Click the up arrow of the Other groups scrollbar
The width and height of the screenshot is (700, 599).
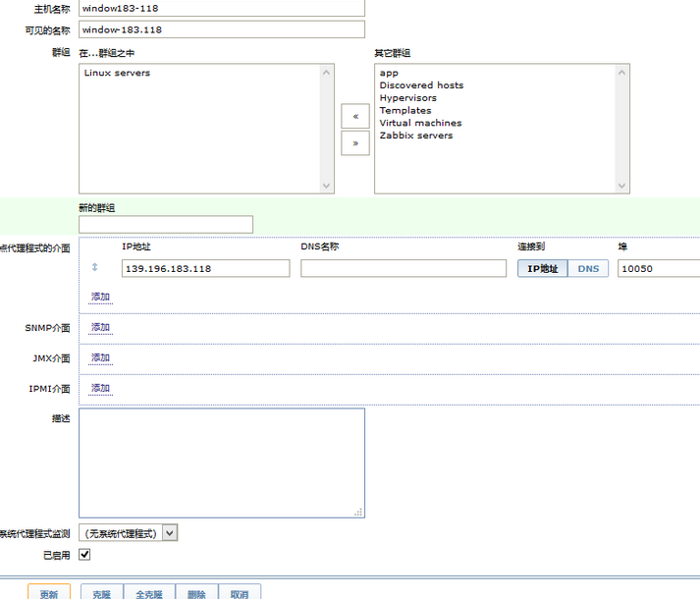(x=621, y=72)
